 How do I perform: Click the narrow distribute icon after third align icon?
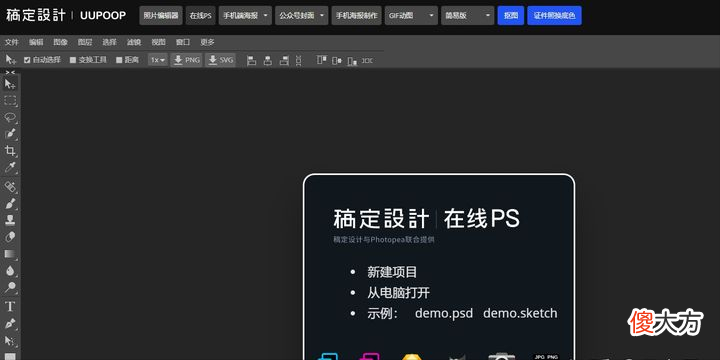pyautogui.click(x=298, y=60)
